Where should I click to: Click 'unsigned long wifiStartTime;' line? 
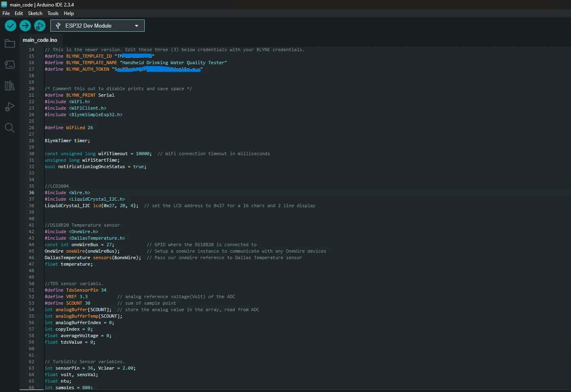tap(82, 160)
